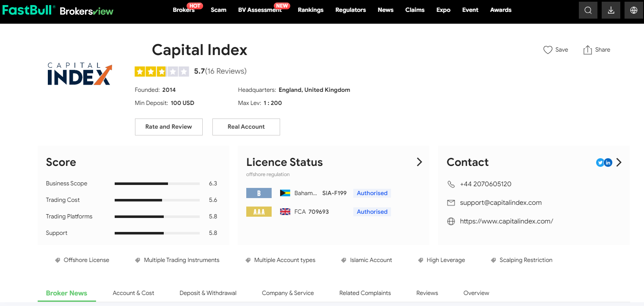Click the star rating bar
Image resolution: width=644 pixels, height=306 pixels.
click(162, 72)
